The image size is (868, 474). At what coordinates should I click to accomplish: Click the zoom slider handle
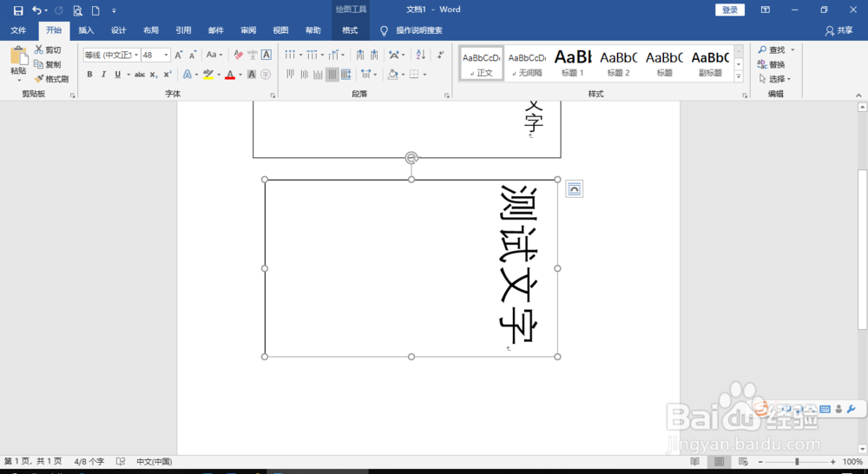[x=797, y=461]
